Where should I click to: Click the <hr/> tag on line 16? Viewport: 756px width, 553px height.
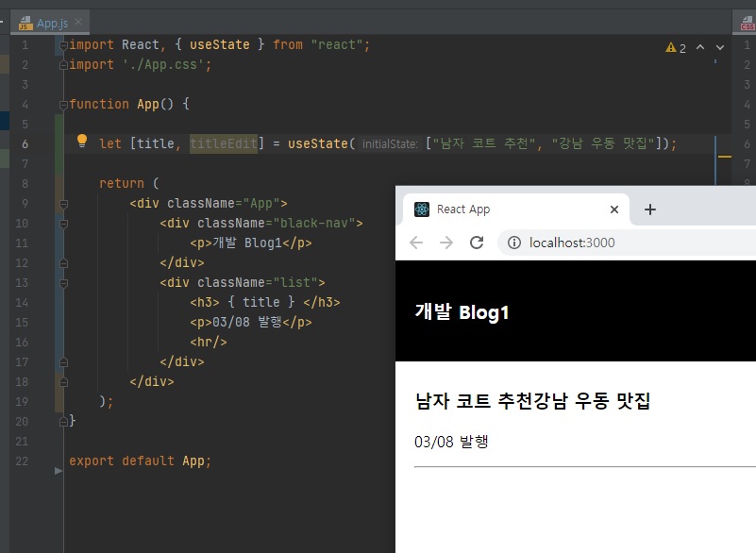pyautogui.click(x=209, y=342)
